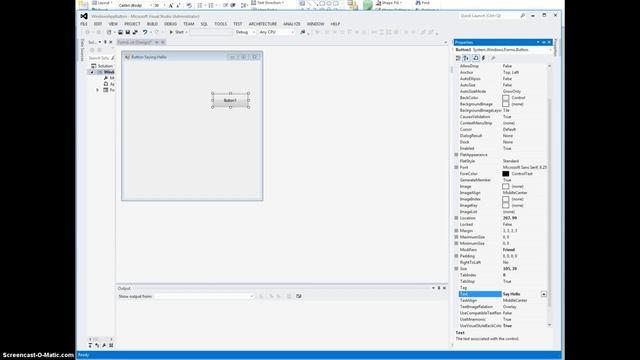Click the Property Pages wrench icon
Viewport: 640px width, 360px height.
[493, 58]
